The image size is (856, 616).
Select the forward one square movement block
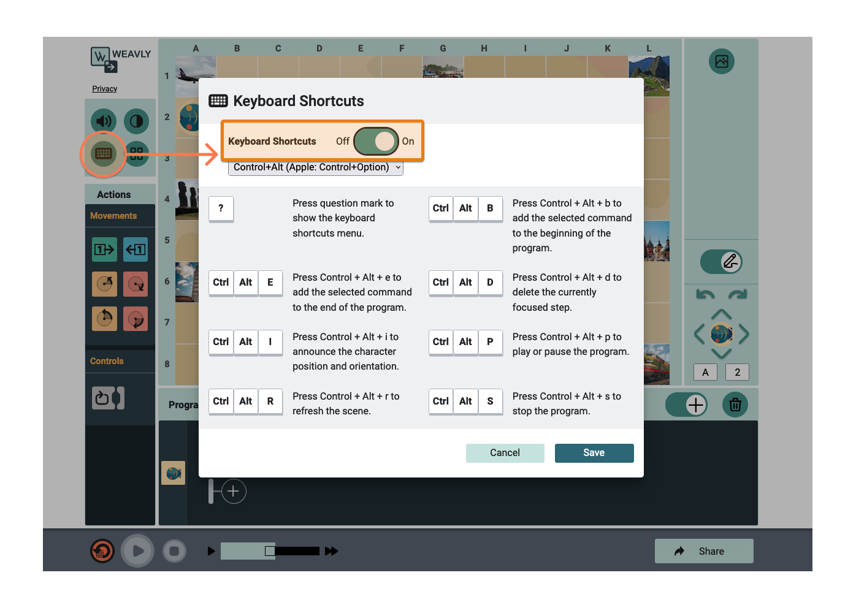coord(104,249)
